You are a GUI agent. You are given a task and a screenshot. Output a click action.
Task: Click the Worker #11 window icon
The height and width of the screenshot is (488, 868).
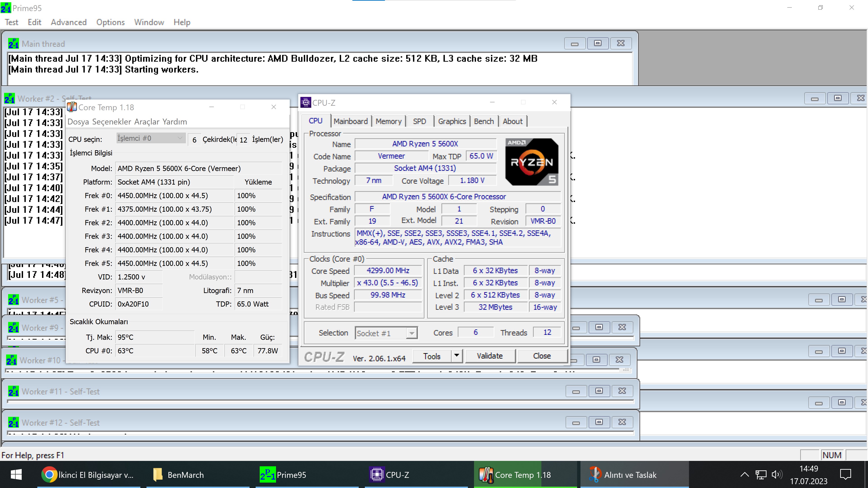(14, 391)
